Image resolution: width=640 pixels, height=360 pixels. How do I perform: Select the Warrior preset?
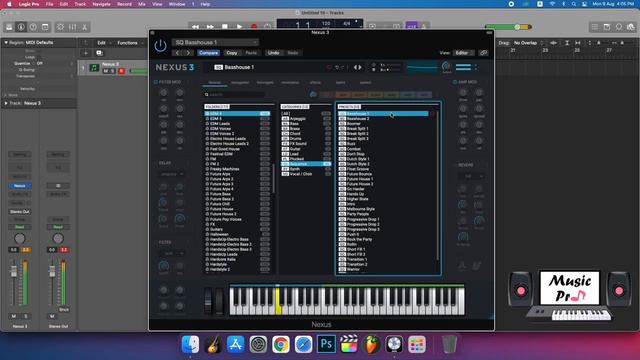coord(383,269)
